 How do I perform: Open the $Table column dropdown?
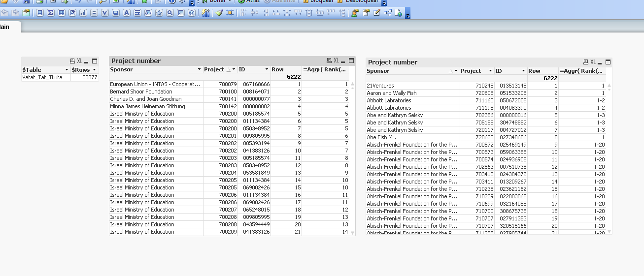(x=67, y=70)
